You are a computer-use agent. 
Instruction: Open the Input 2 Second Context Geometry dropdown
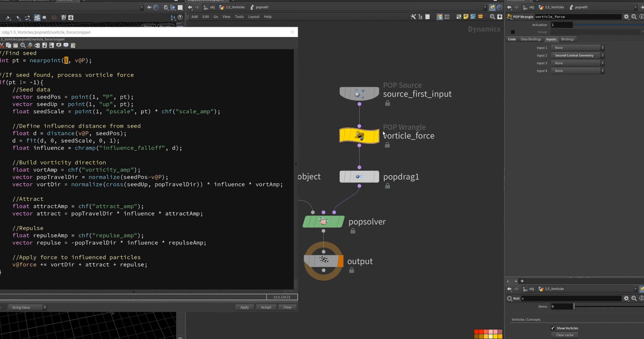pos(578,55)
